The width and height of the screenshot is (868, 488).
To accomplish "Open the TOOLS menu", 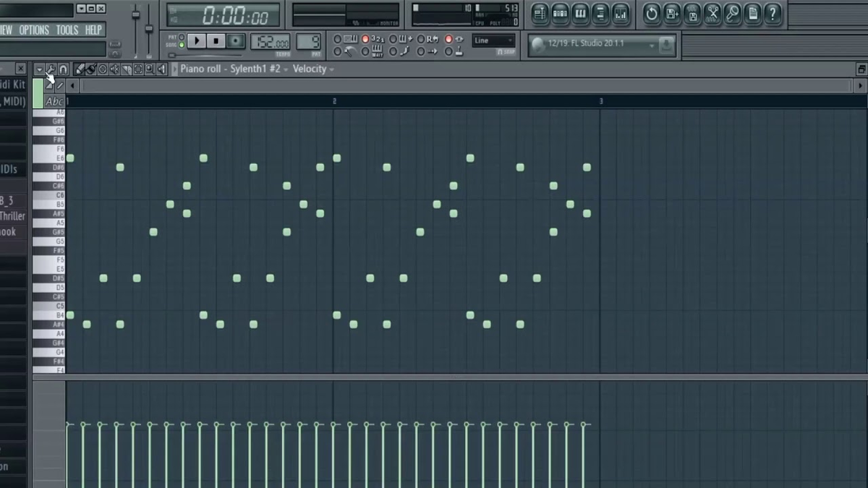I will coord(67,30).
